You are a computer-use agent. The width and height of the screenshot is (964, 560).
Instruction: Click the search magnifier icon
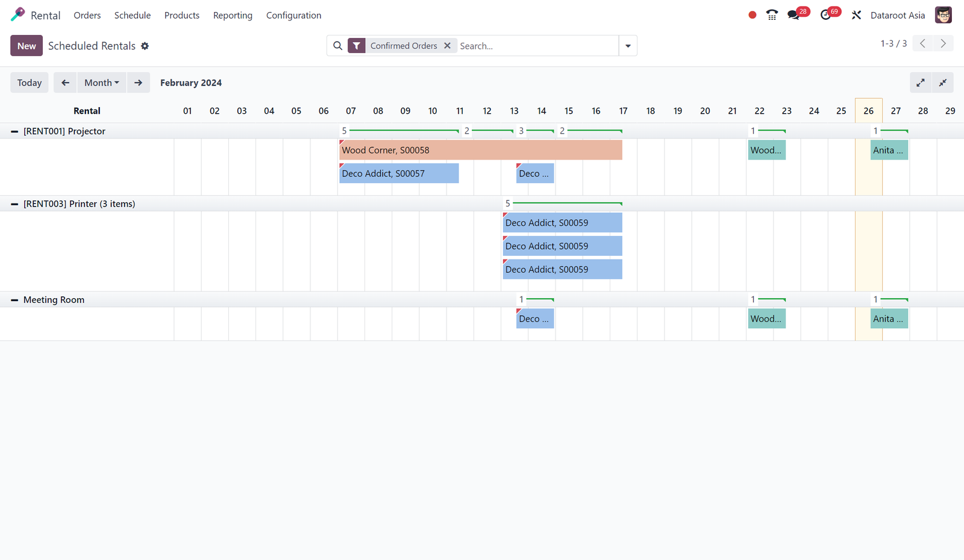[x=337, y=46]
